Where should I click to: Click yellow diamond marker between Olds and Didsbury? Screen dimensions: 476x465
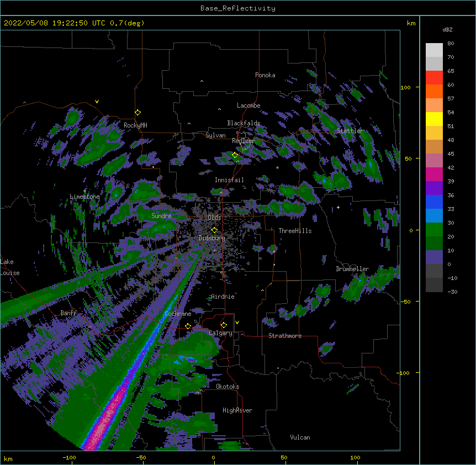214,230
